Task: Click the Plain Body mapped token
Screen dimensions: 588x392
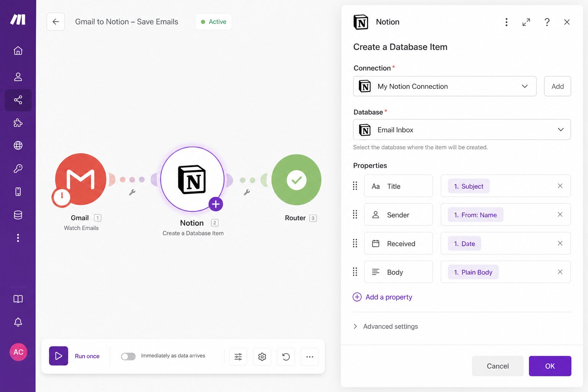Action: [x=473, y=272]
